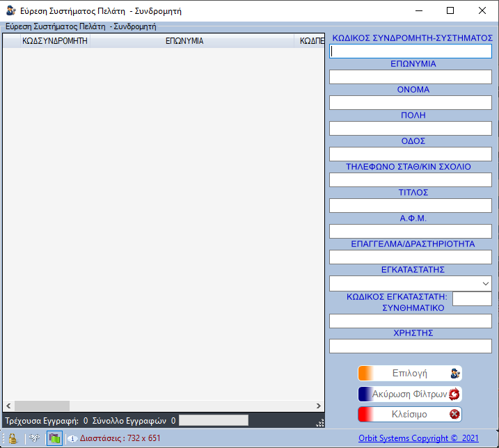Expand the ΕΓΚΑΤΑΣΤΑΤΗΣ dropdown
The width and height of the screenshot is (499, 448).
coord(485,284)
